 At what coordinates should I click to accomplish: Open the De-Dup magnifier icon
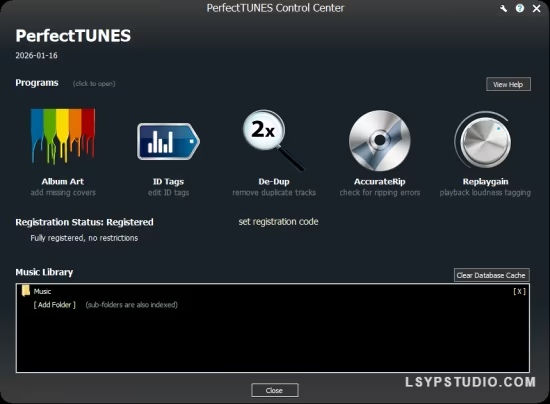click(x=274, y=140)
